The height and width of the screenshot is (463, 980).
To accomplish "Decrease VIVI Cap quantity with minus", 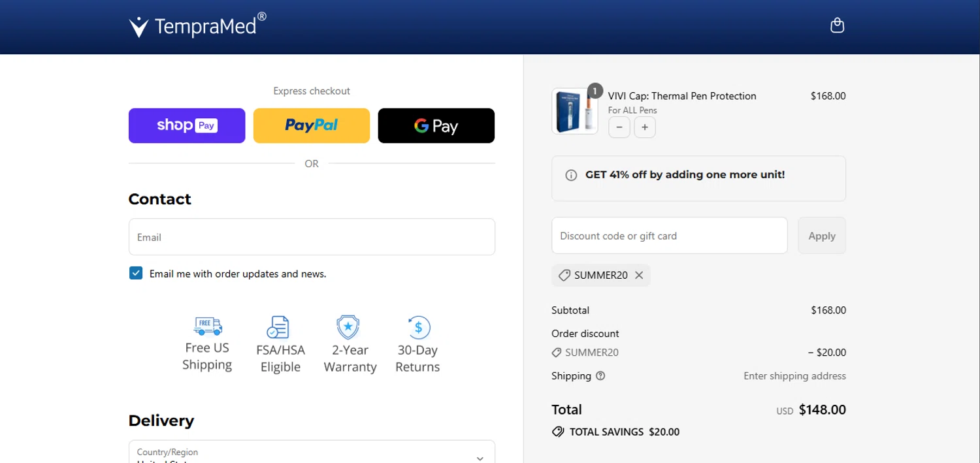I will [619, 127].
